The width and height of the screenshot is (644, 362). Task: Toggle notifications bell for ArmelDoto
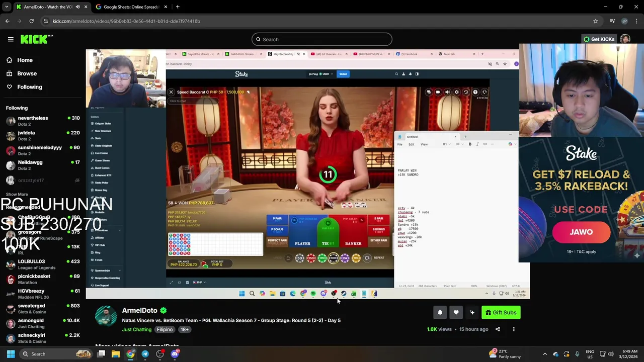[440, 313]
